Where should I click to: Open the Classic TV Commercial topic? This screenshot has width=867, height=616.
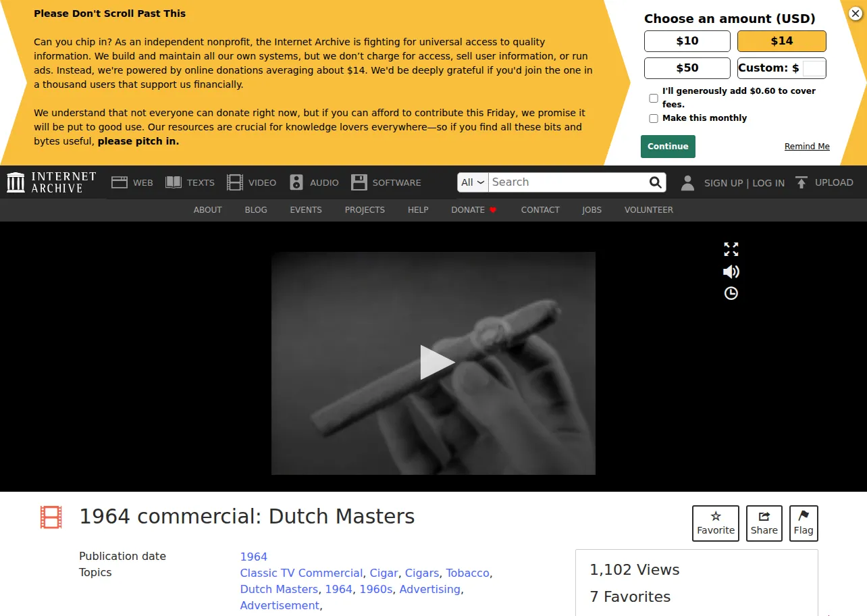[301, 573]
